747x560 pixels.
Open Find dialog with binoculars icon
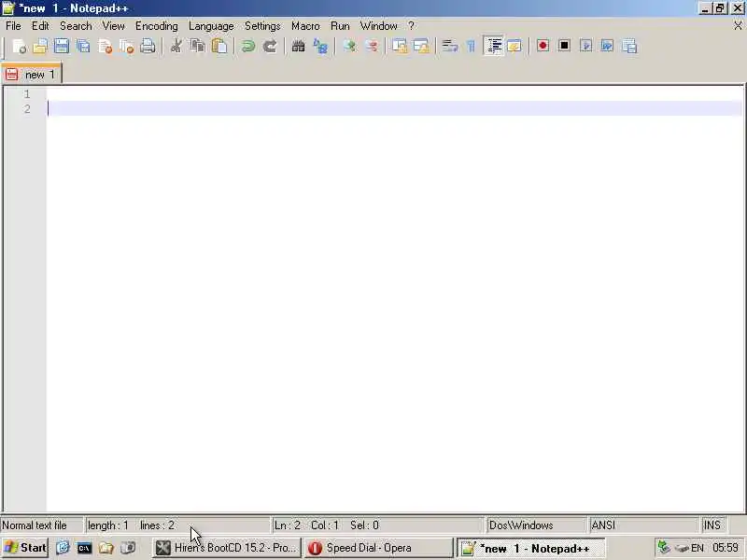298,46
